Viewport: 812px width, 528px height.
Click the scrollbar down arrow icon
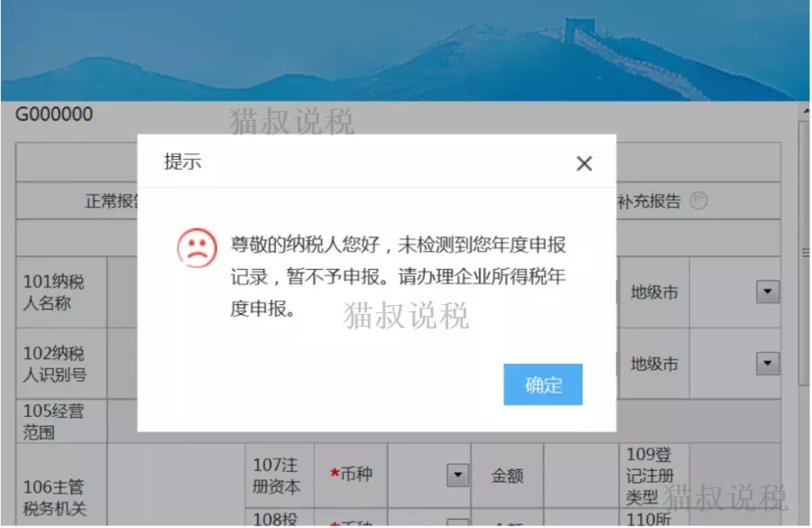coord(803,521)
